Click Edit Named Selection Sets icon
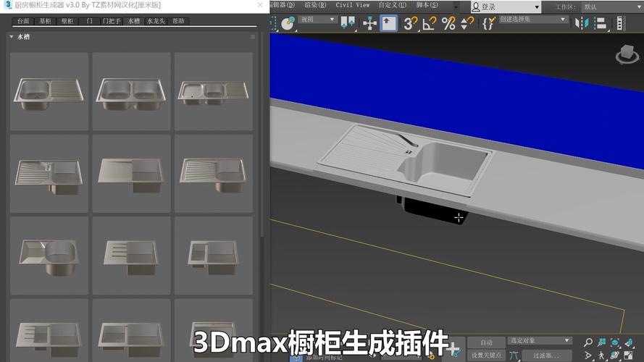This screenshot has width=644, height=362. (x=488, y=23)
